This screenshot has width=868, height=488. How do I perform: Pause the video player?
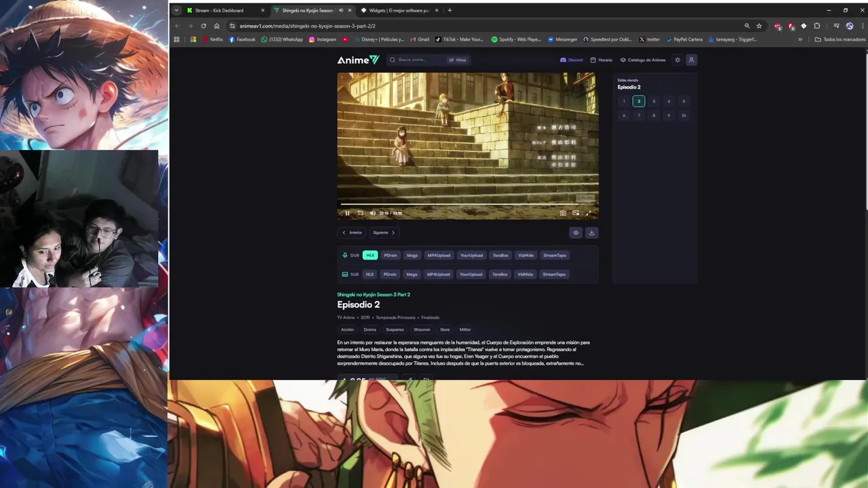(x=347, y=213)
